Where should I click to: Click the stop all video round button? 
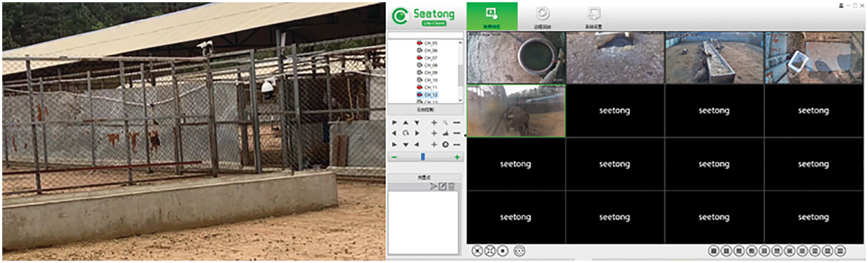click(x=503, y=251)
